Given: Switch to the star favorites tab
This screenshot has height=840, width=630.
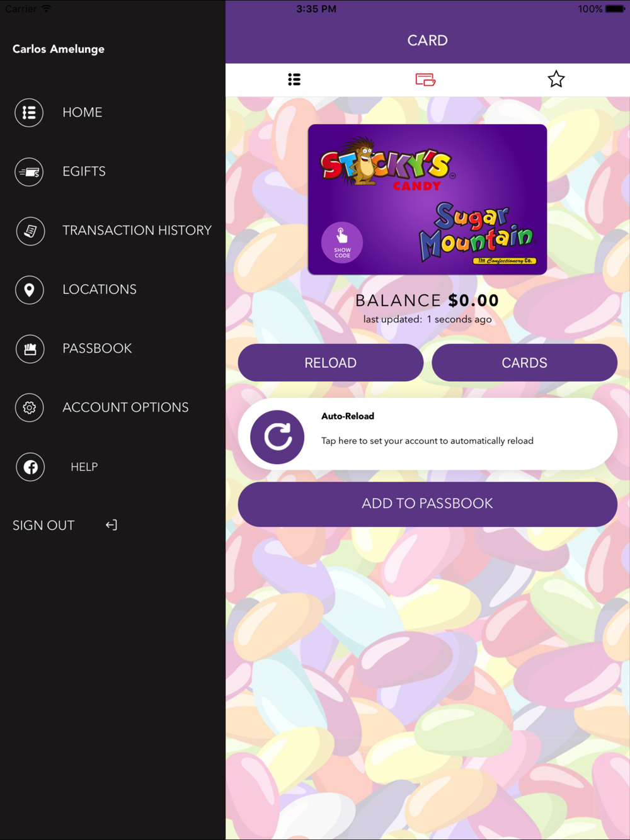Looking at the screenshot, I should tap(556, 79).
